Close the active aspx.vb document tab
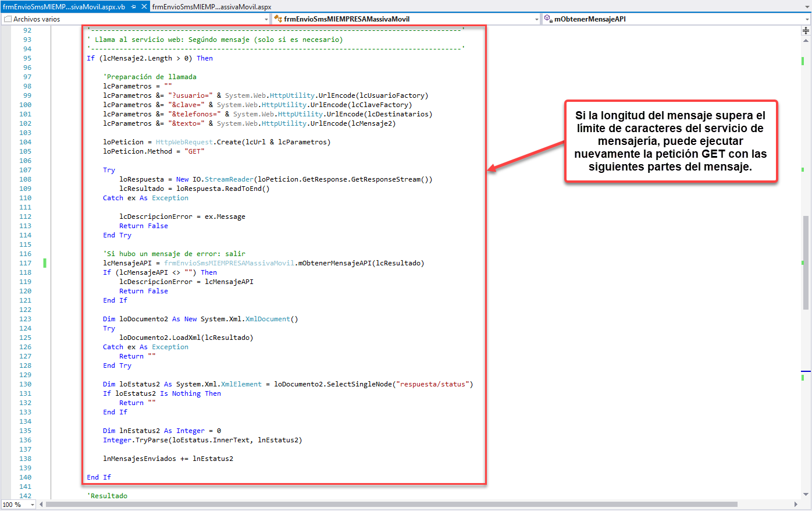Viewport: 812px width, 511px height. click(144, 7)
